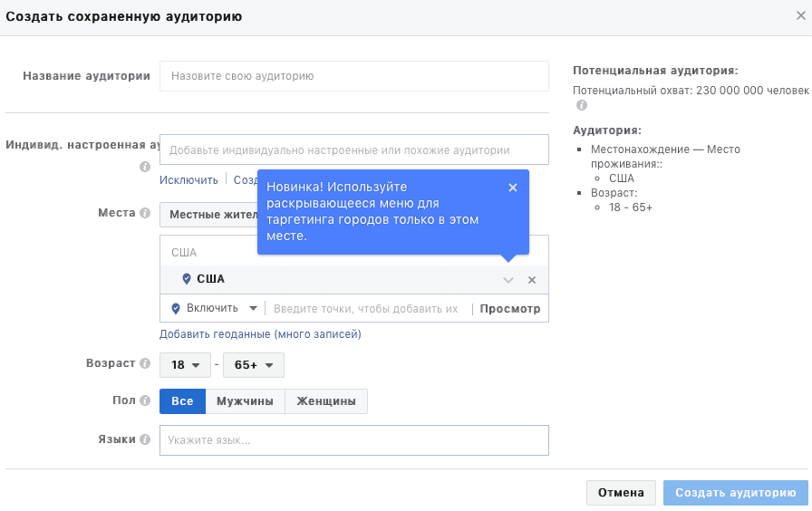The width and height of the screenshot is (812, 511).
Task: Dismiss the blue Новинка tooltip
Action: point(513,188)
